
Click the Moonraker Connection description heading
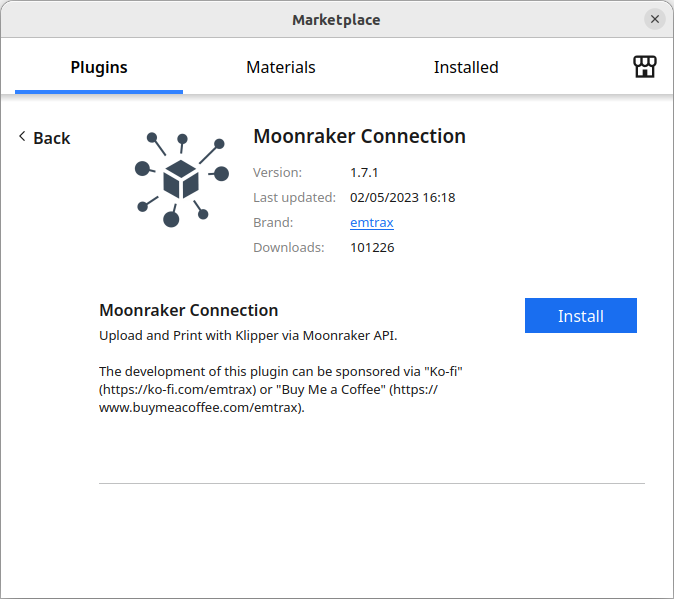tap(189, 310)
